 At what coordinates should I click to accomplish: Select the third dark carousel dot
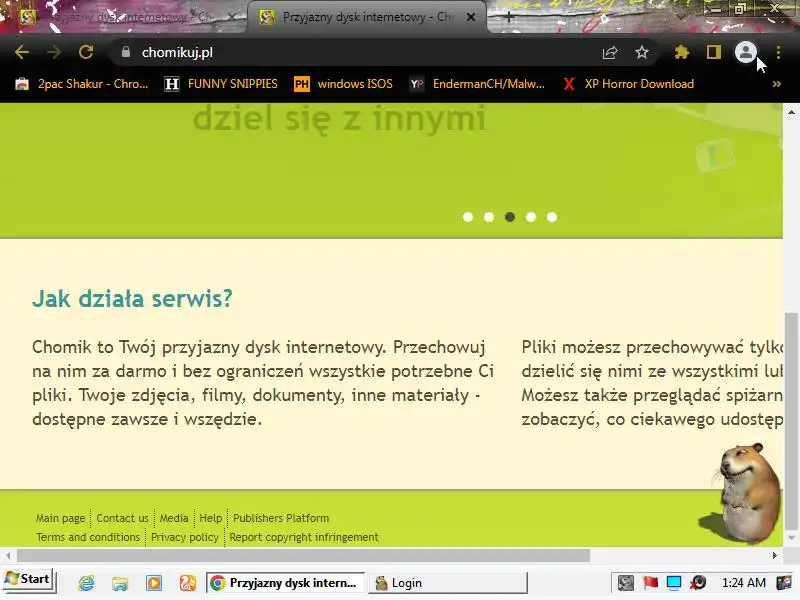(x=510, y=217)
